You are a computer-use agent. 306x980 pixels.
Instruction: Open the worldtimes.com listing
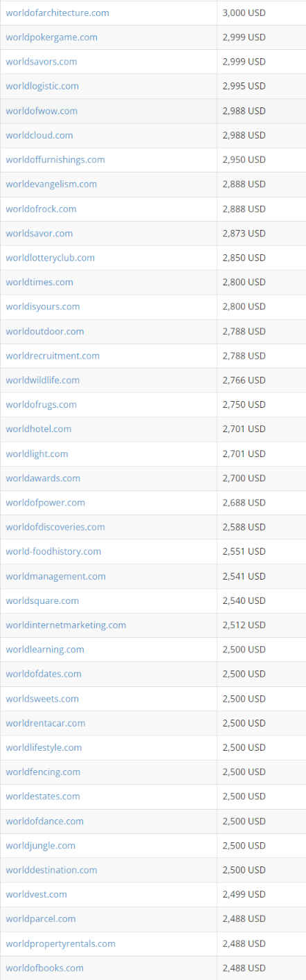(39, 282)
